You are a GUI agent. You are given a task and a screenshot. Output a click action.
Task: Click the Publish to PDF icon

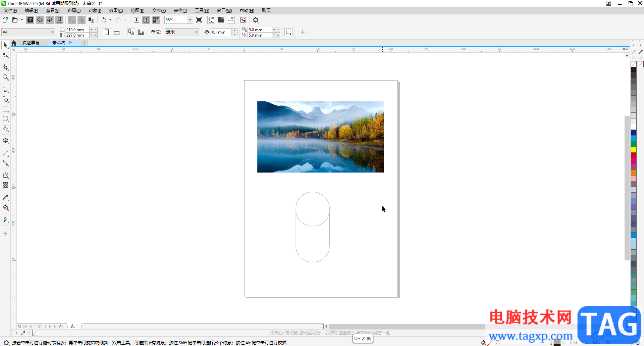click(x=156, y=20)
